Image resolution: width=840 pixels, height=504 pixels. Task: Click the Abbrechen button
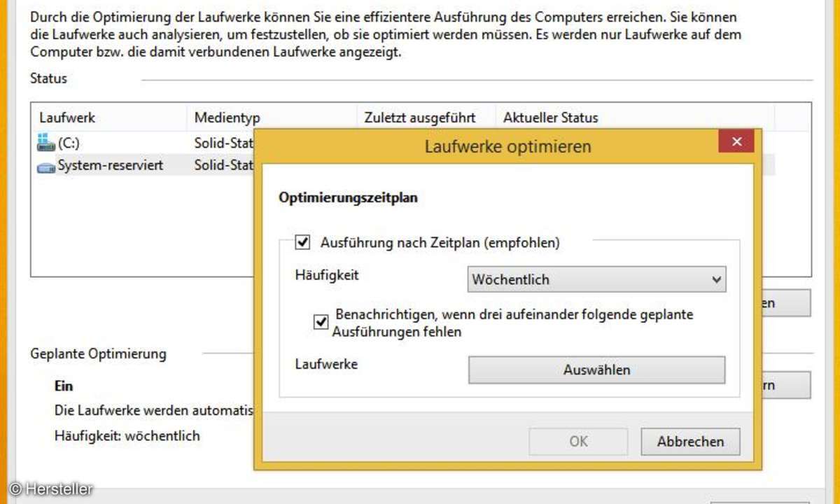(x=690, y=442)
